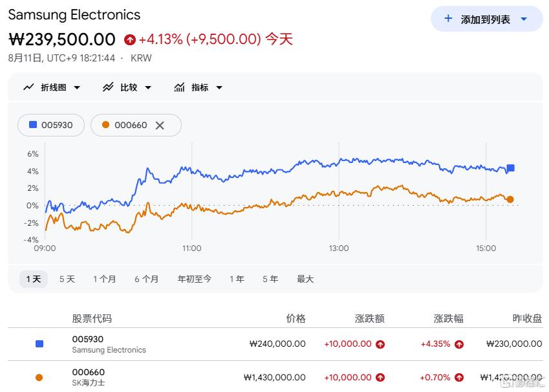Click ₩1,430,000.00 price cell
Image resolution: width=549 pixels, height=392 pixels.
click(275, 378)
